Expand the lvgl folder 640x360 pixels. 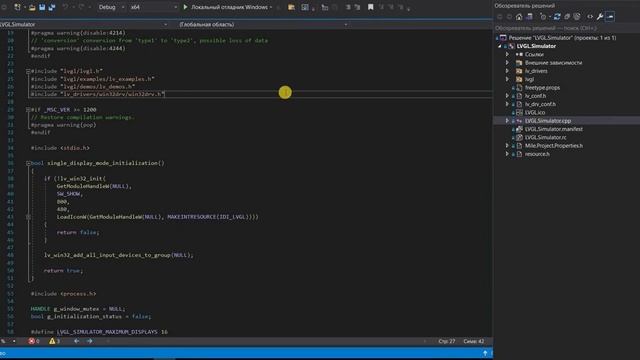click(507, 79)
